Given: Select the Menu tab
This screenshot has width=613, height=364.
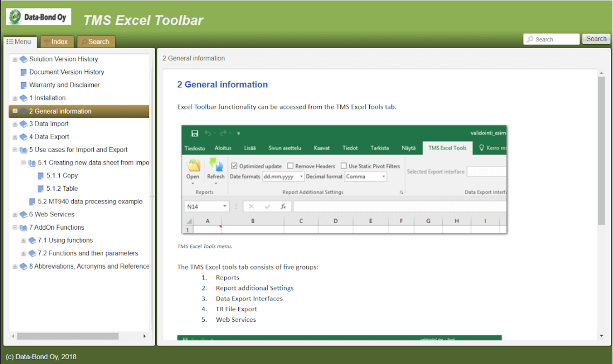Looking at the screenshot, I should point(19,42).
